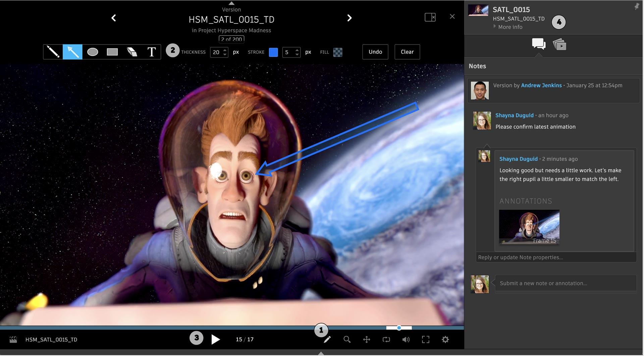Image resolution: width=644 pixels, height=356 pixels.
Task: Click the Please confirm latest animation note
Action: click(535, 127)
